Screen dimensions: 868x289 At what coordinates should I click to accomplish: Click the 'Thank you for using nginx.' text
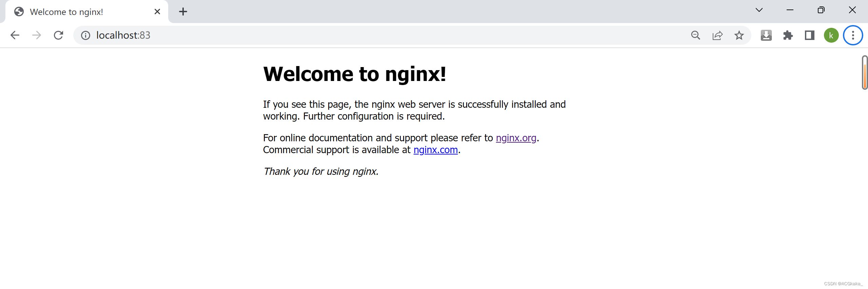pyautogui.click(x=321, y=171)
